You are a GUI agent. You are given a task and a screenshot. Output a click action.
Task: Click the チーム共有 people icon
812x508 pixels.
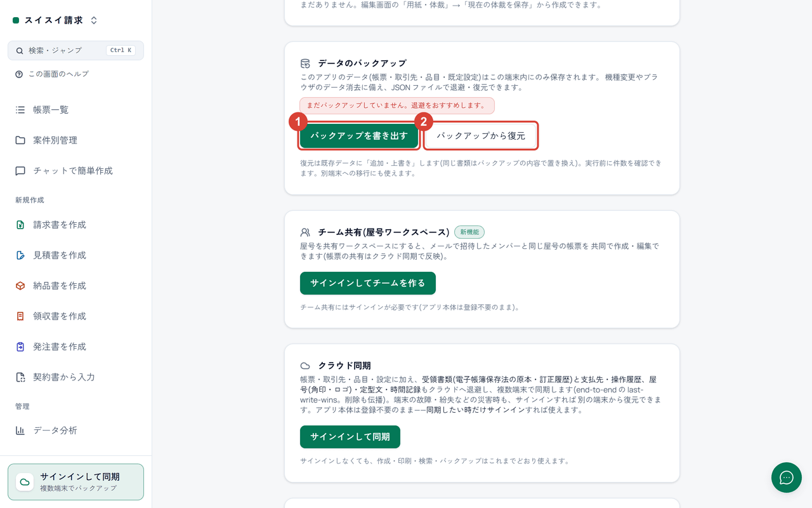(305, 232)
